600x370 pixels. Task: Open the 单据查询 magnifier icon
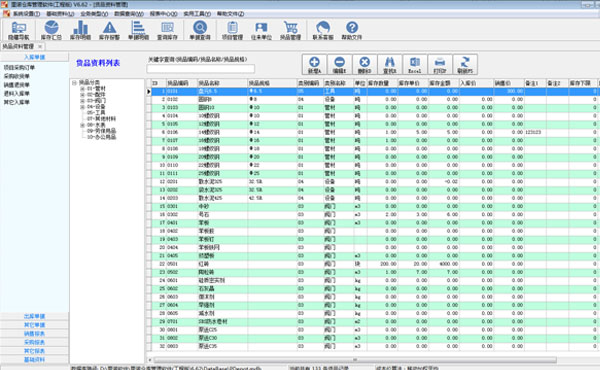pos(200,31)
